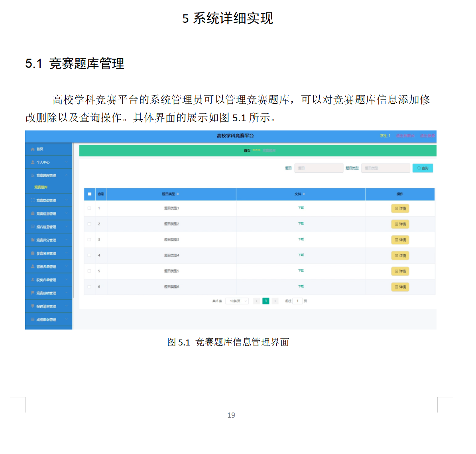
Task: Click 退出登录 in top bar
Action: [428, 136]
